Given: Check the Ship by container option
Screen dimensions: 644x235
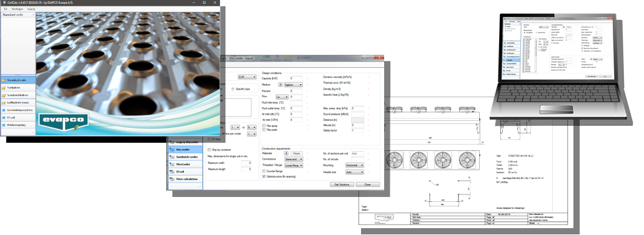Looking at the screenshot, I should pos(209,150).
